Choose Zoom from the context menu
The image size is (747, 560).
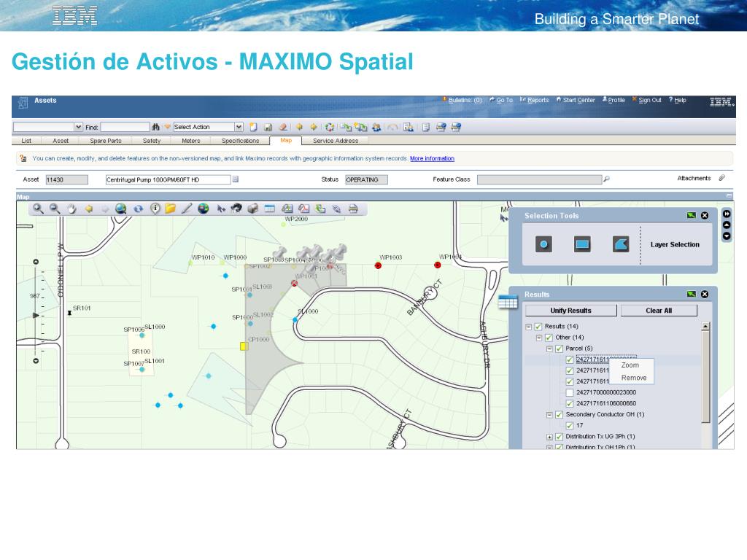click(630, 365)
